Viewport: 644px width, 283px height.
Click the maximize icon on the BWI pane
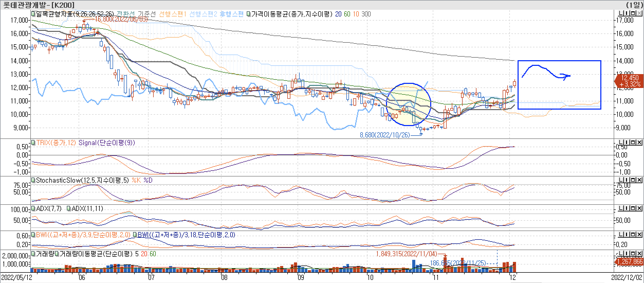[x=633, y=235]
